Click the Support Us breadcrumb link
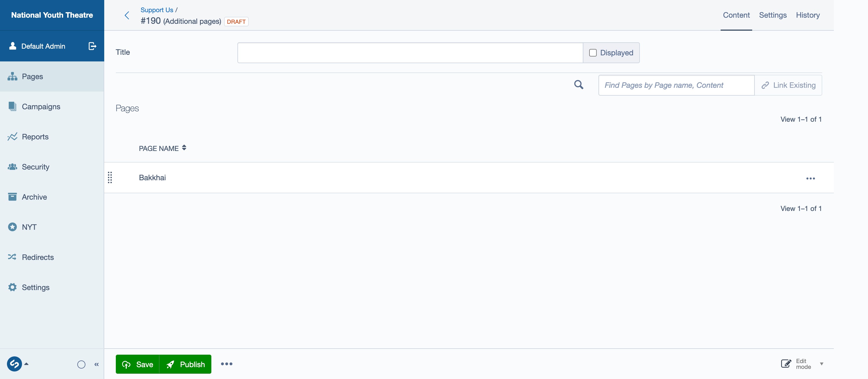868x379 pixels. pyautogui.click(x=157, y=10)
